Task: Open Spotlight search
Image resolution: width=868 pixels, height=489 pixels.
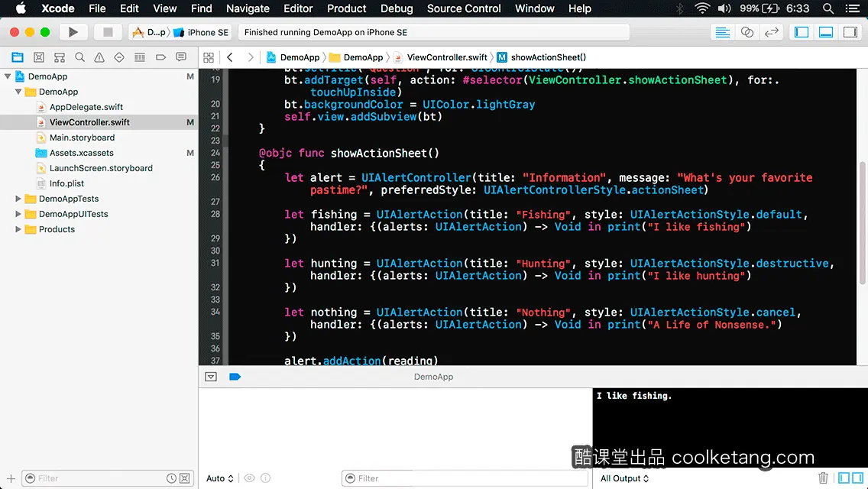Action: pos(828,8)
